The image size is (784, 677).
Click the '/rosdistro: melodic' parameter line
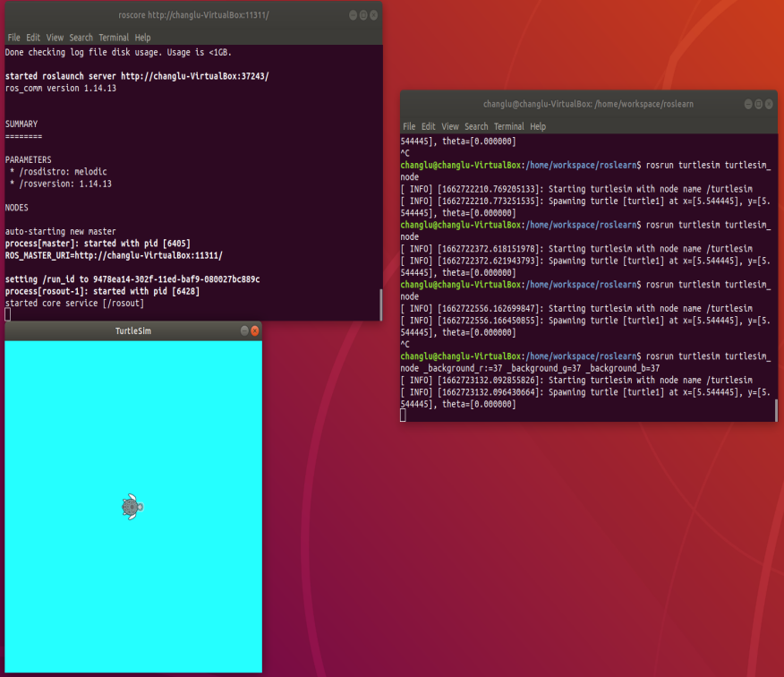pyautogui.click(x=58, y=172)
